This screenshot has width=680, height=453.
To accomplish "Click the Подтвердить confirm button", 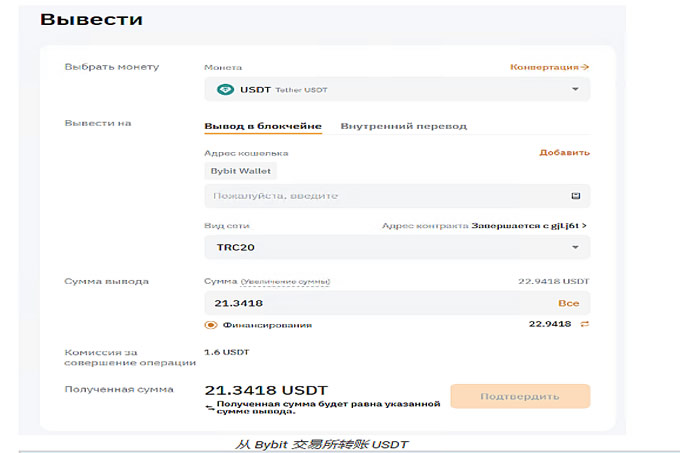I will [x=520, y=396].
